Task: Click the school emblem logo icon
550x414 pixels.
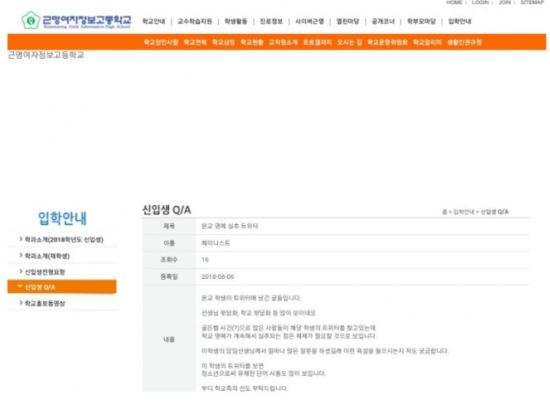Action: click(31, 20)
